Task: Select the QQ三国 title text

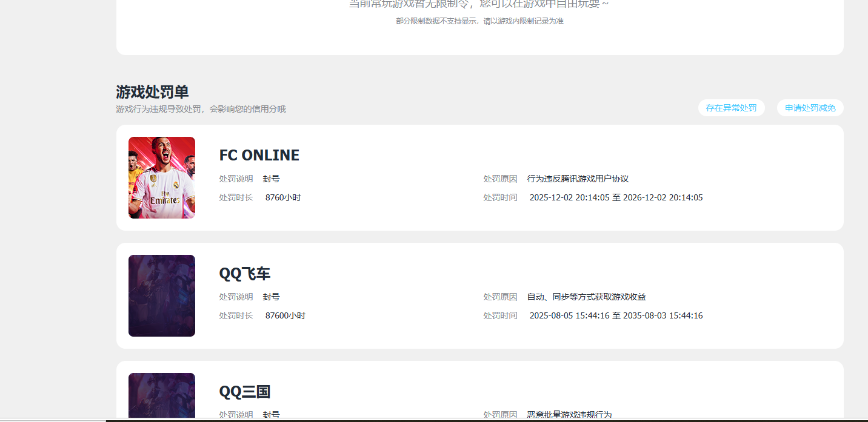Action: coord(245,392)
